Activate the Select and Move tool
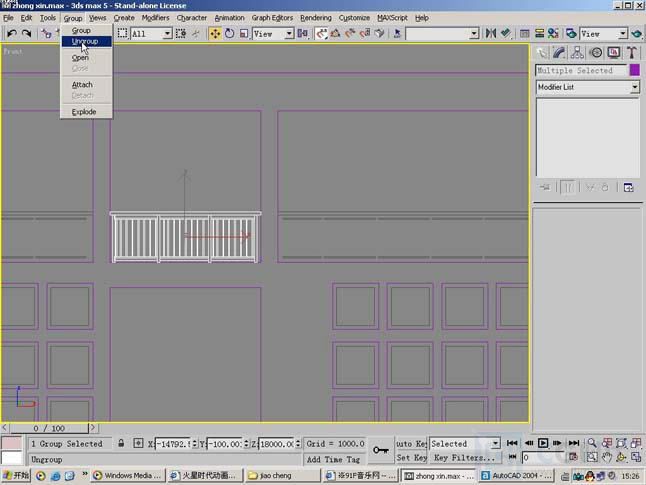Viewport: 646px width, 485px height. tap(215, 33)
